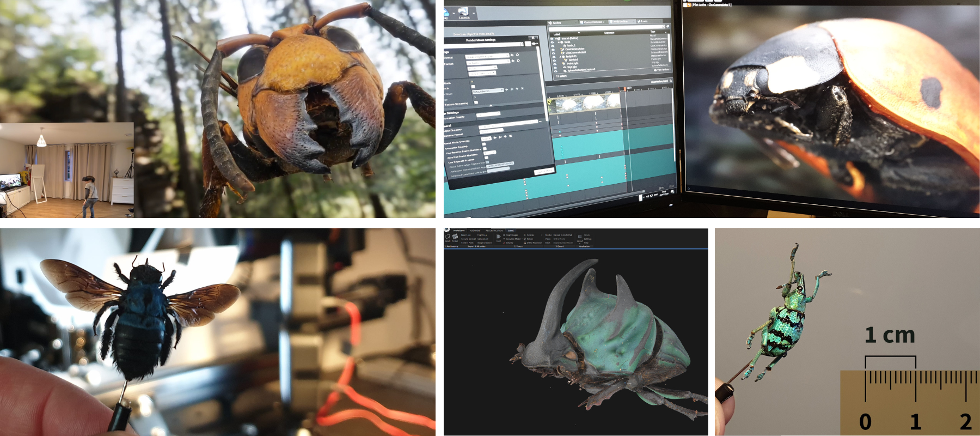The height and width of the screenshot is (436, 980).
Task: Open the Calculate Model dropdown arrow
Action: [522, 239]
